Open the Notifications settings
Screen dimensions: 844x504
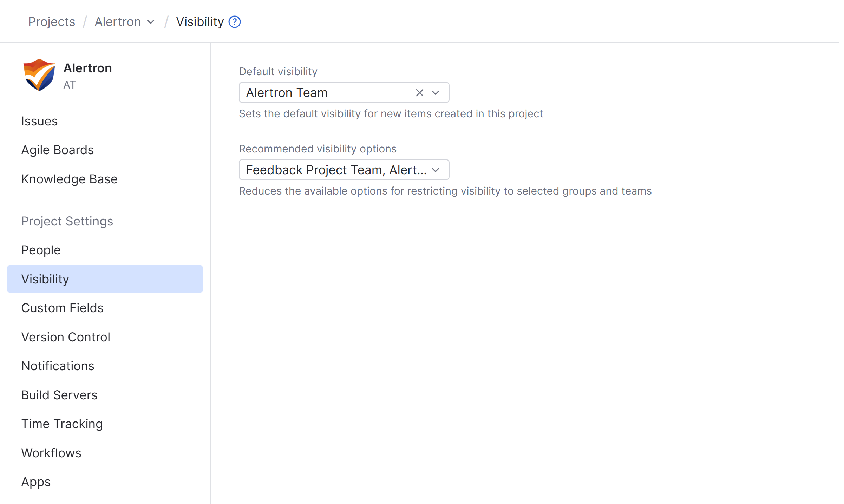click(58, 366)
